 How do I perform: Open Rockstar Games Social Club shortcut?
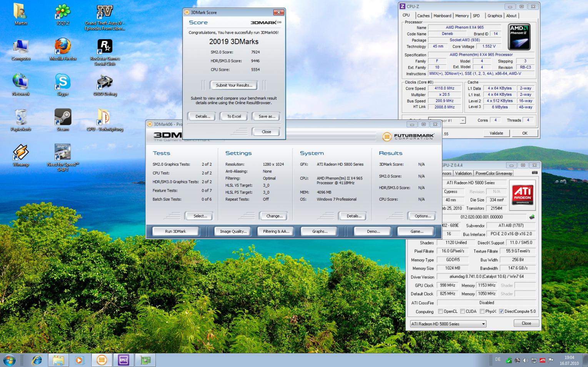(105, 52)
